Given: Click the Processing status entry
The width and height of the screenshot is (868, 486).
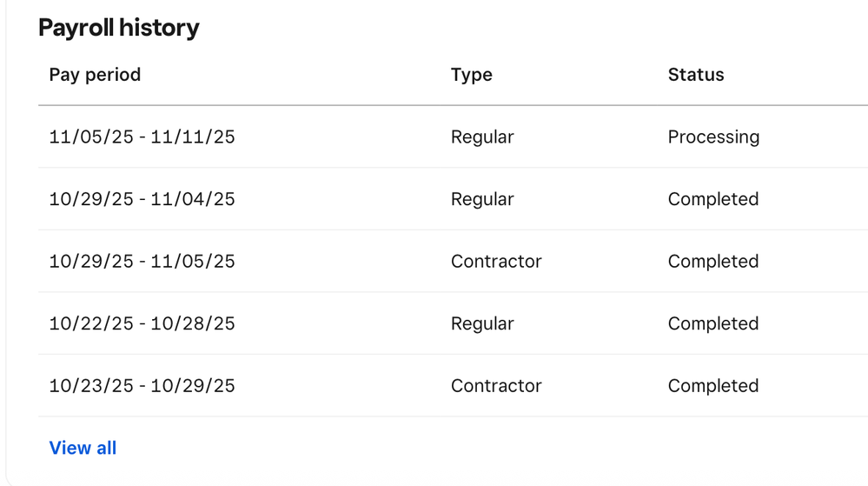Looking at the screenshot, I should click(x=713, y=137).
